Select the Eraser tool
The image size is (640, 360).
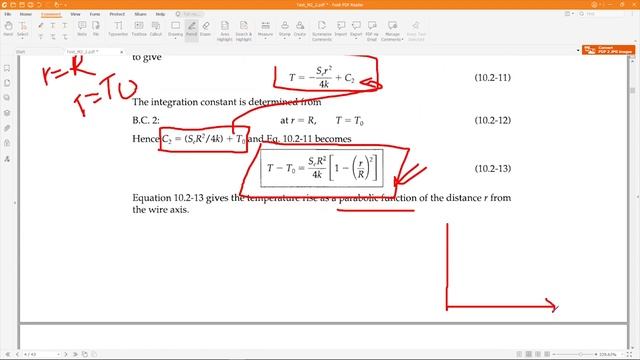(205, 29)
